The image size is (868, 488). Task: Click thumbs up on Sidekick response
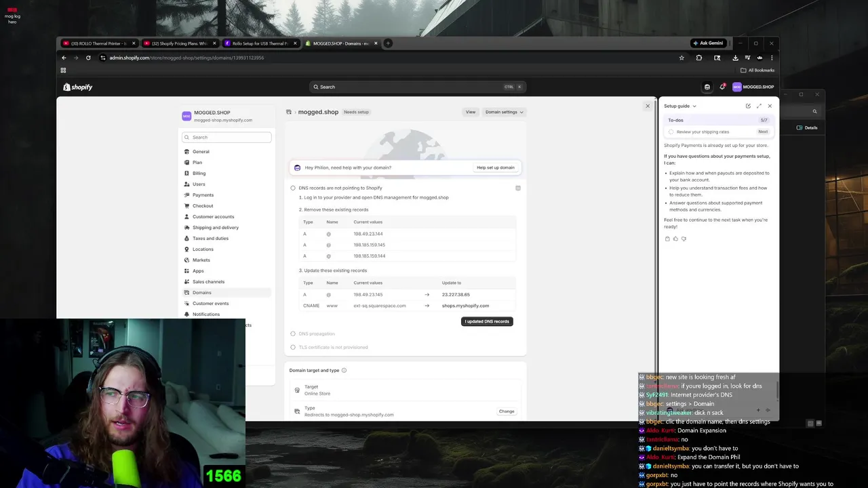point(675,239)
